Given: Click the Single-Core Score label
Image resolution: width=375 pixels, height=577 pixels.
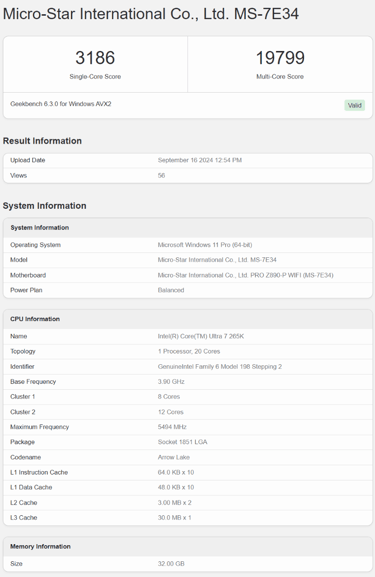Looking at the screenshot, I should [95, 77].
